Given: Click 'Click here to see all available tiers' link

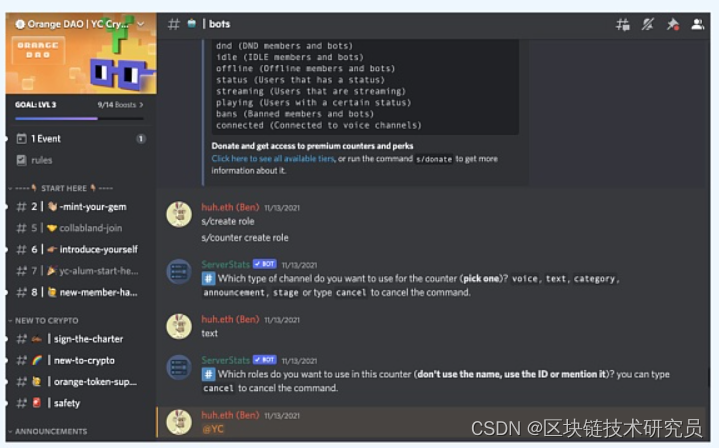Looking at the screenshot, I should coord(273,159).
